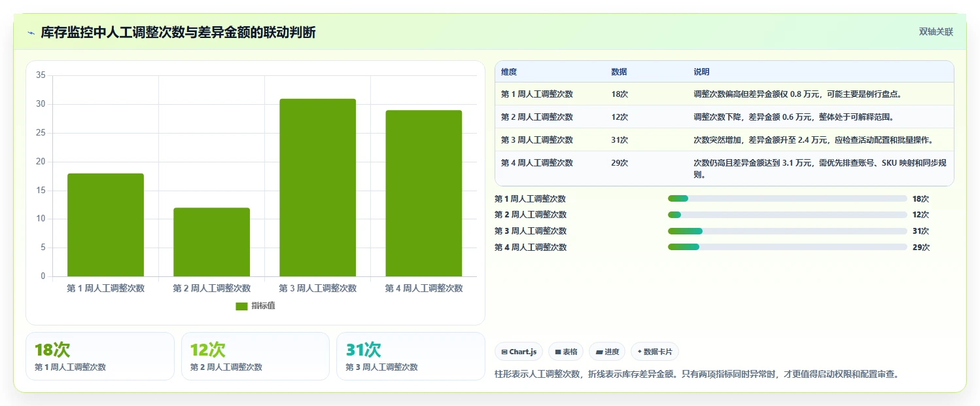
Task: Click the bar for 第 3 周人工调整次数
Action: coord(317,187)
